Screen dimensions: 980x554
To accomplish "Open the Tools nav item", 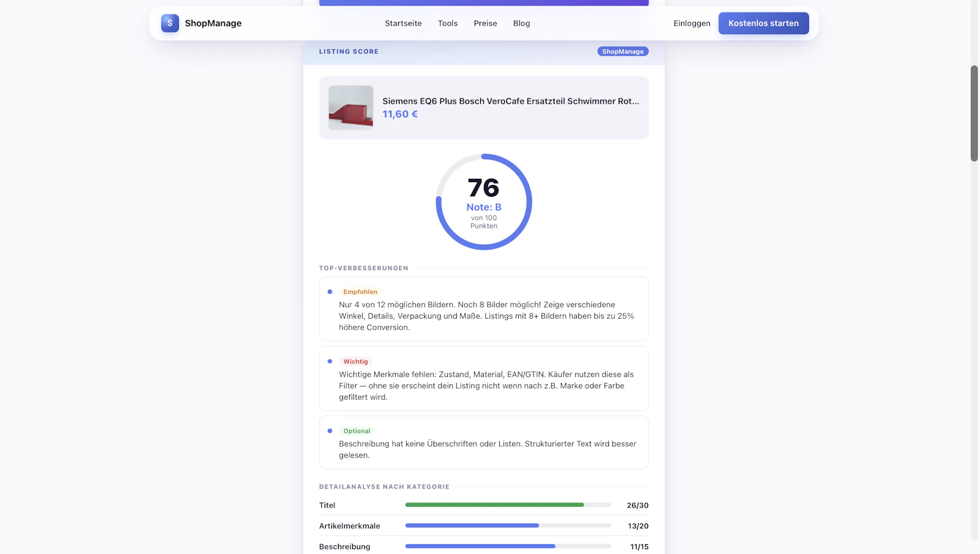I will [x=448, y=23].
